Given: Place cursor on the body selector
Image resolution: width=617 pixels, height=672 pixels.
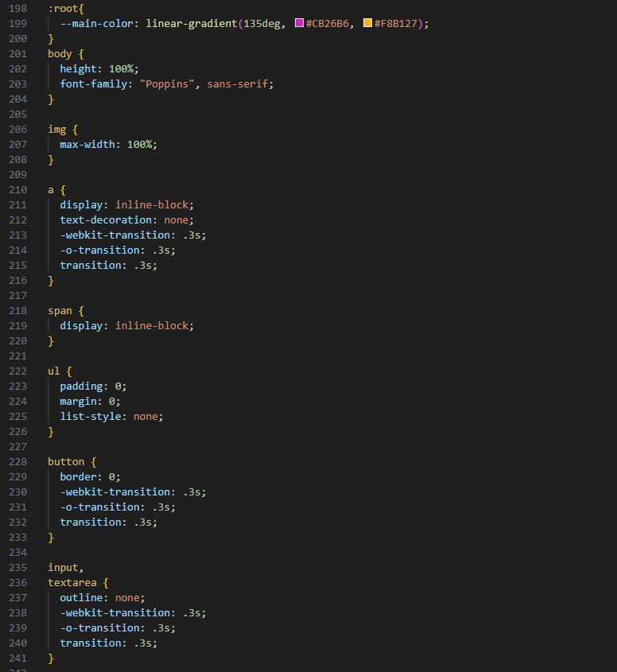Looking at the screenshot, I should pos(60,54).
